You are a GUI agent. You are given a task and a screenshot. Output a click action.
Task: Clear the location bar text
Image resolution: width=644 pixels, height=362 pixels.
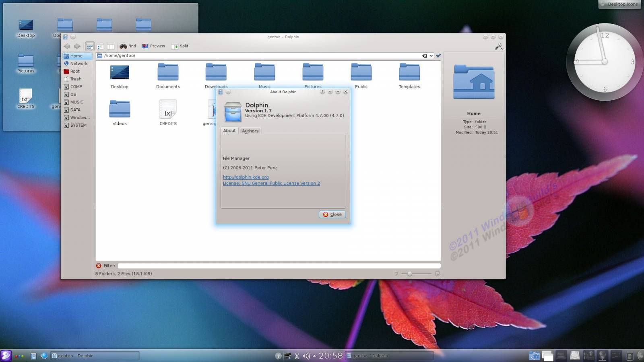point(424,56)
